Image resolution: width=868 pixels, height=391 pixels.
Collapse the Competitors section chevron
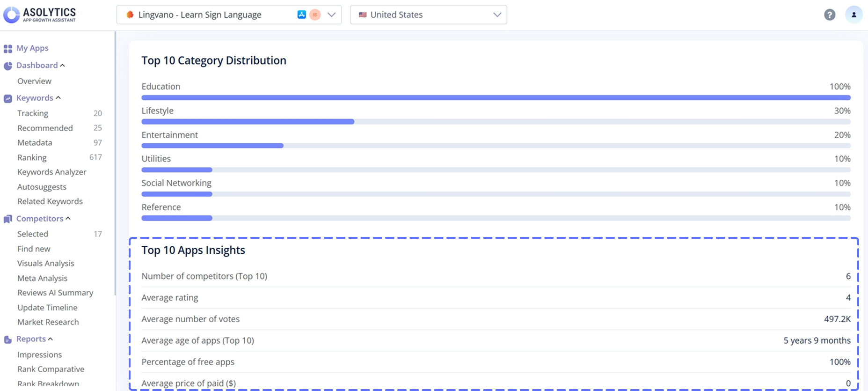tap(68, 219)
